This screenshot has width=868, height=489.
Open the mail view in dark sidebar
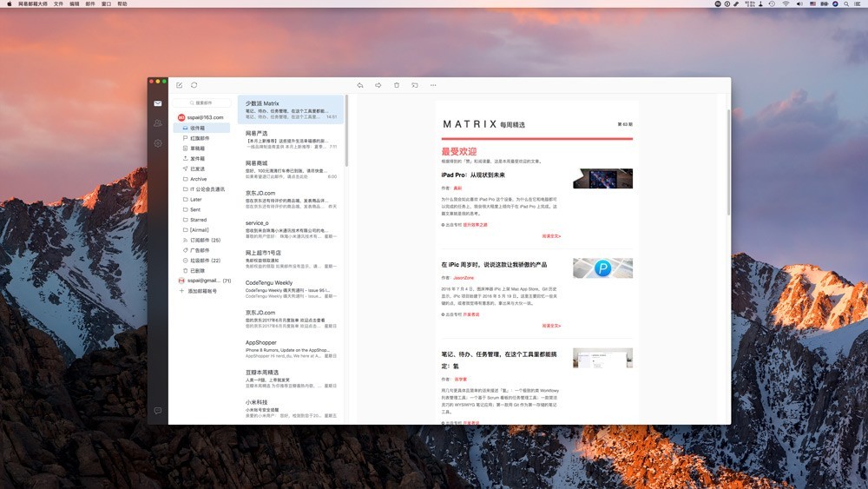pyautogui.click(x=158, y=103)
